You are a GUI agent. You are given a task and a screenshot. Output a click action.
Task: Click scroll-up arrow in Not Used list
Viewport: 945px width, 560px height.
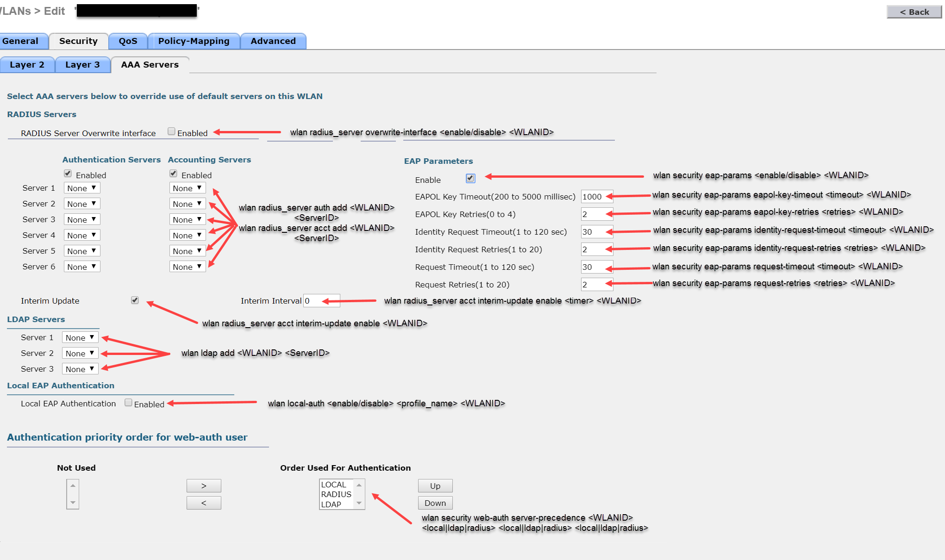pos(73,485)
